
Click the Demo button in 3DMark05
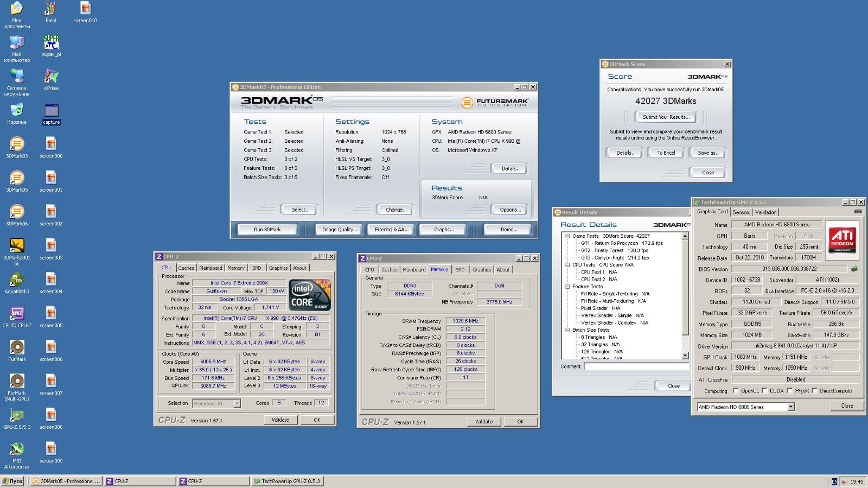(x=509, y=230)
